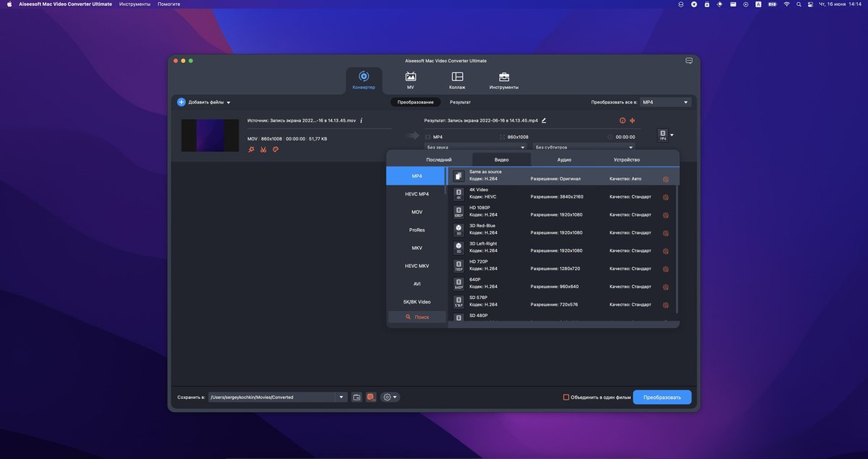Toggle the red GPU acceleration icon near bottom
This screenshot has width=868, height=459.
pos(371,397)
